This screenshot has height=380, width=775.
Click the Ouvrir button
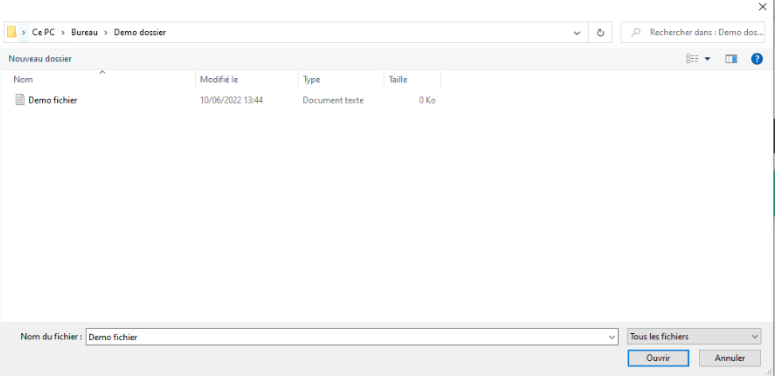pos(658,358)
